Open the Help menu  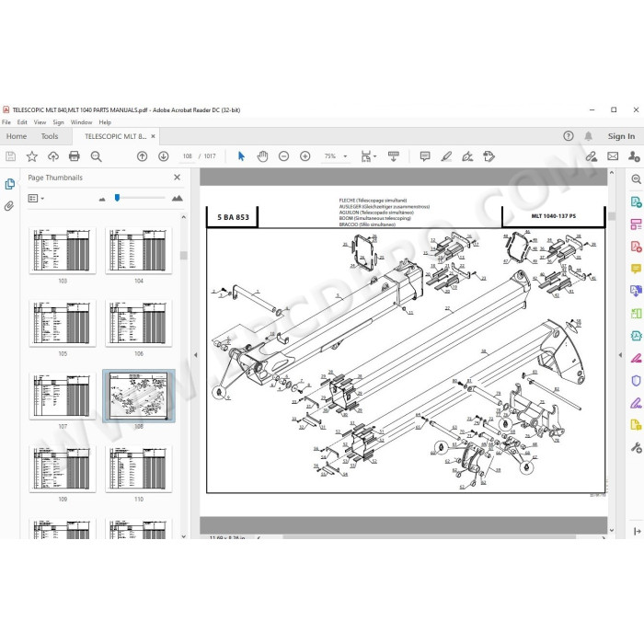pos(105,122)
